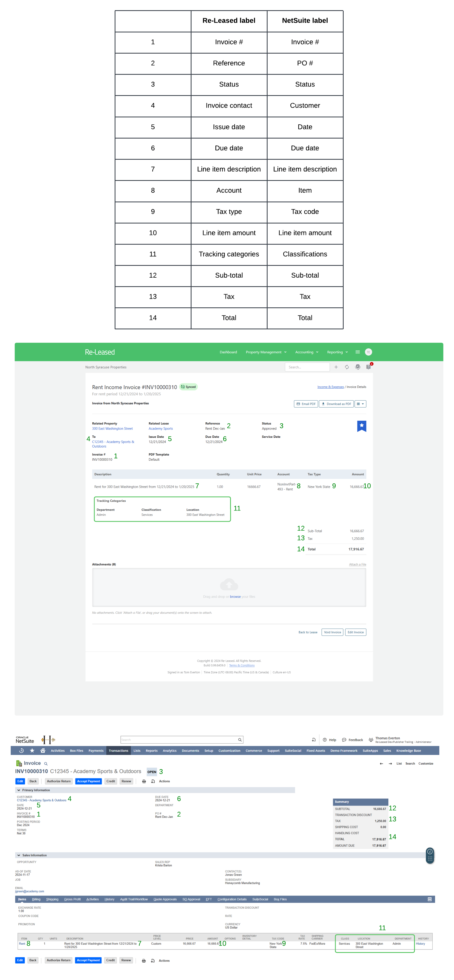Switch to the Billing subtab
This screenshot has height=980, width=454.
36,899
